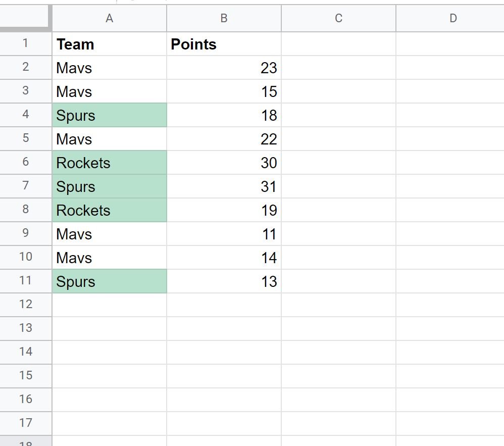
Task: Select column A header
Action: coord(109,18)
